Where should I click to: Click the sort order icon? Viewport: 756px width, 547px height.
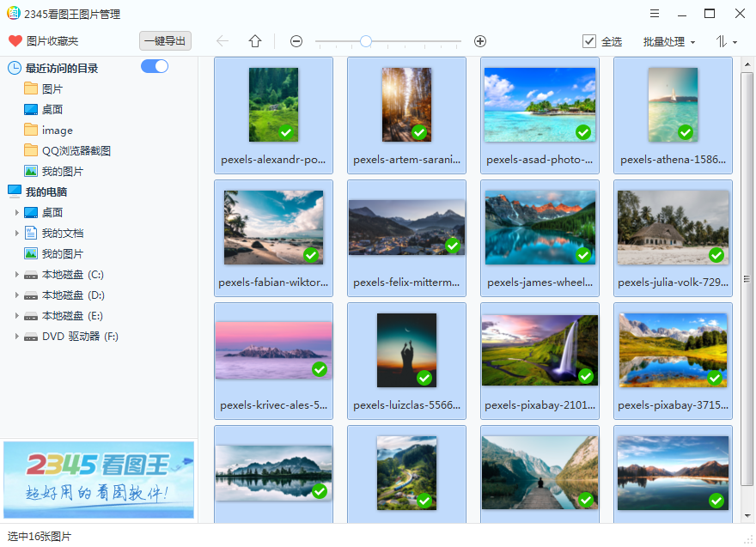click(722, 40)
